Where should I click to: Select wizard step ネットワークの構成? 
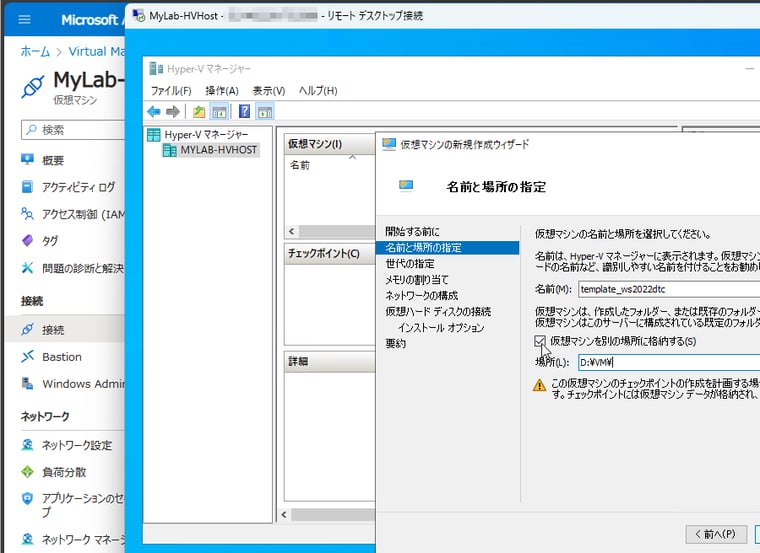(421, 296)
